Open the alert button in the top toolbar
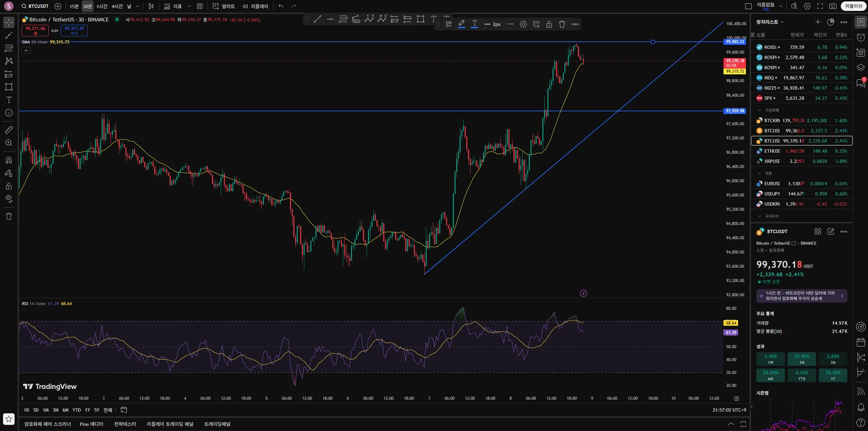 [224, 6]
